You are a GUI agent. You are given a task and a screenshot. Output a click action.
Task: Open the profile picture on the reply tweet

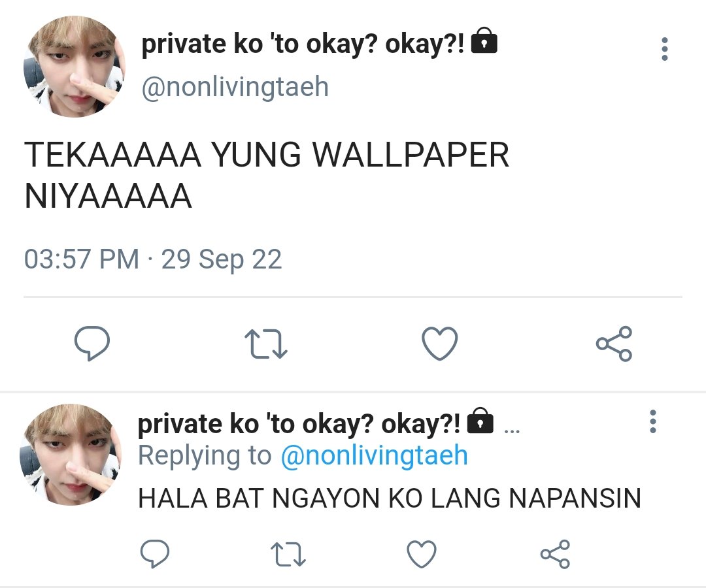(x=71, y=454)
